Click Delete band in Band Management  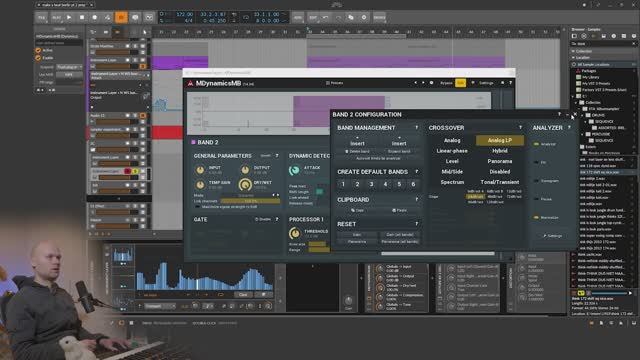(357, 151)
